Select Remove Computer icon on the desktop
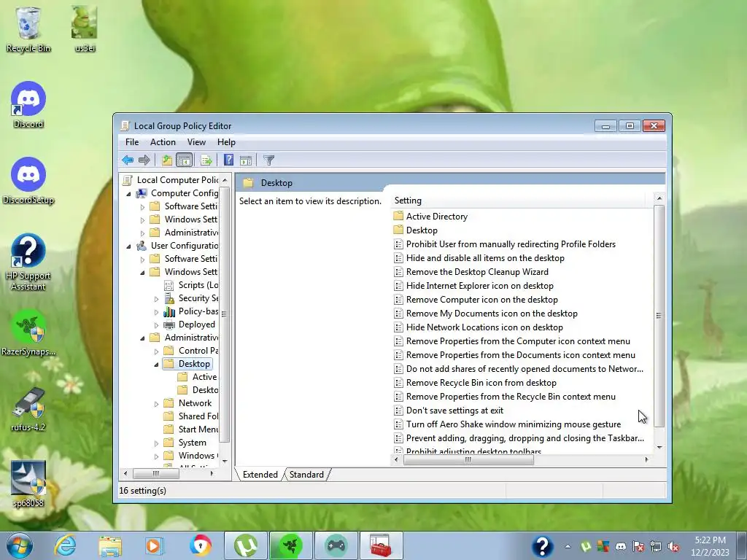The width and height of the screenshot is (747, 560). point(481,299)
